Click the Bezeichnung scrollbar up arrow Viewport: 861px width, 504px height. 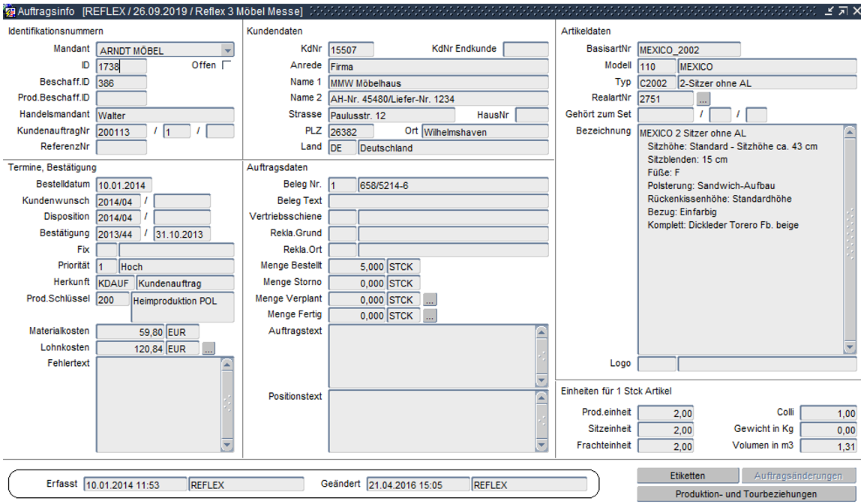tap(850, 132)
